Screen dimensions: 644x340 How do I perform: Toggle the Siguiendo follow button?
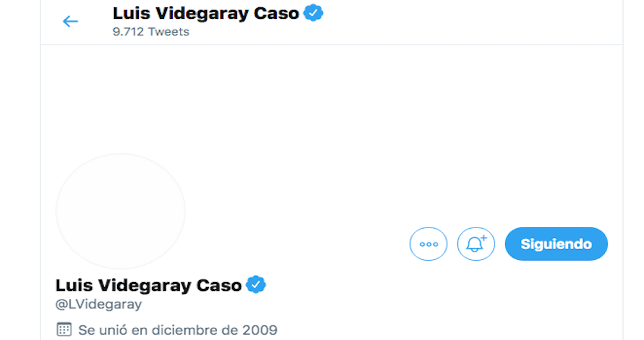(x=556, y=244)
